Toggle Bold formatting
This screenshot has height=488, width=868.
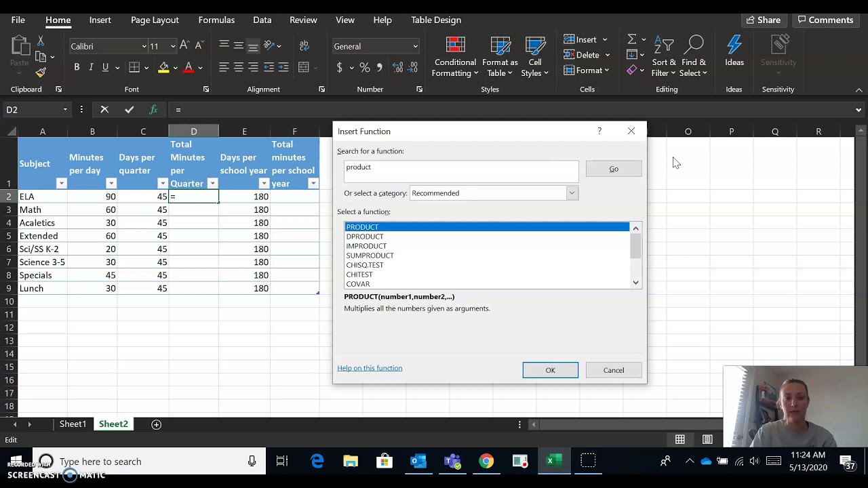coord(77,67)
